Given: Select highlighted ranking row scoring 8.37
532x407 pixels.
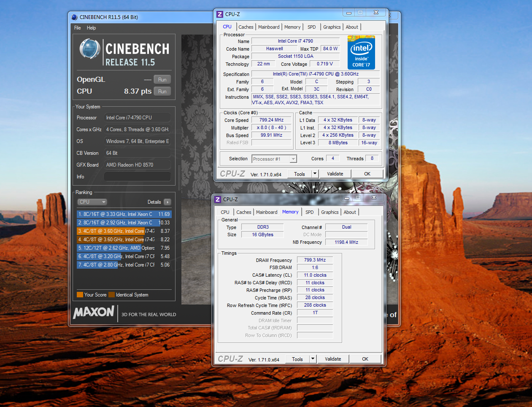Looking at the screenshot, I should 124,231.
